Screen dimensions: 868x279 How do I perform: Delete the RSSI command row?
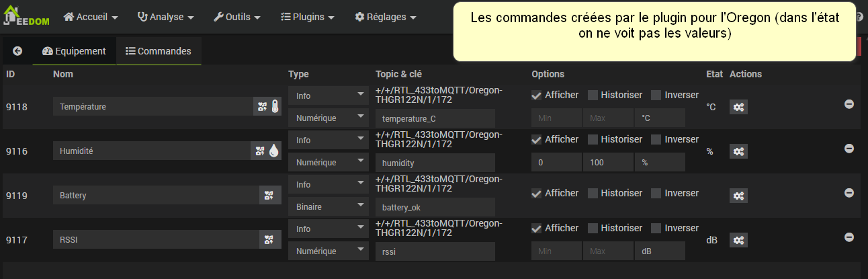849,237
